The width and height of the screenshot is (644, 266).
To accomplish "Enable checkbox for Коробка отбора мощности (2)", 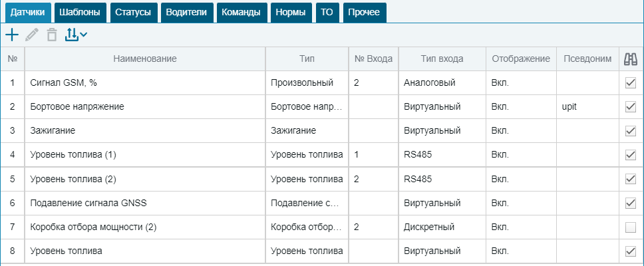I will (630, 227).
